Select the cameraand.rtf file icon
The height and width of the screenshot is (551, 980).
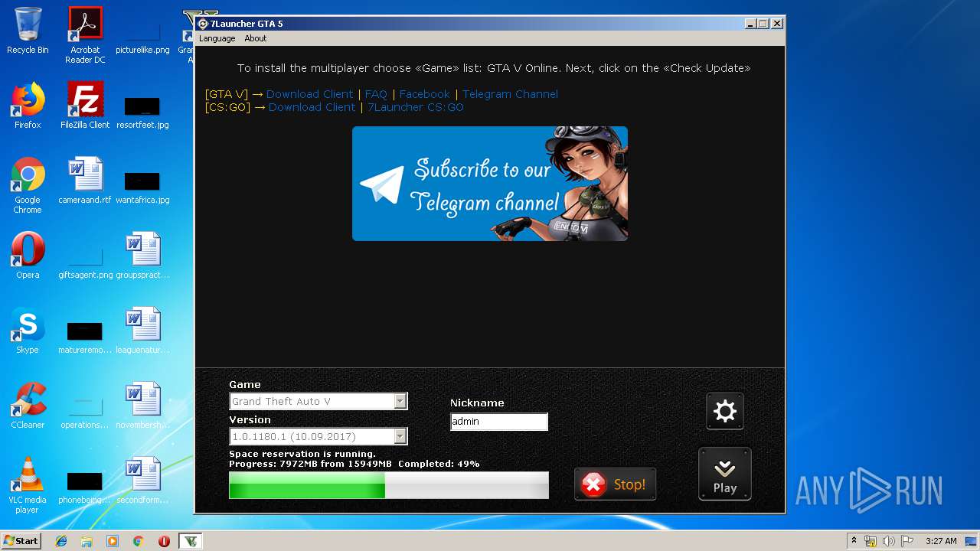coord(85,181)
